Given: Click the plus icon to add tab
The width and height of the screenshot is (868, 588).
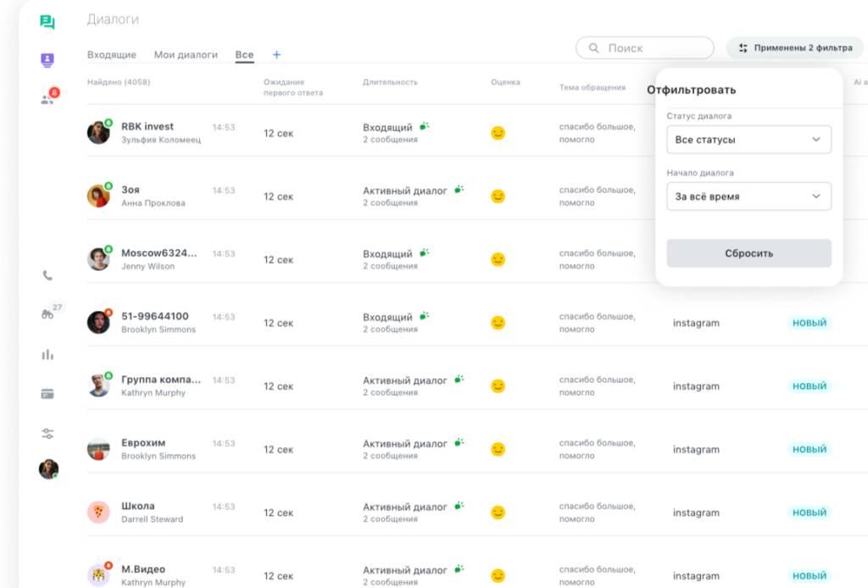Looking at the screenshot, I should pos(276,55).
